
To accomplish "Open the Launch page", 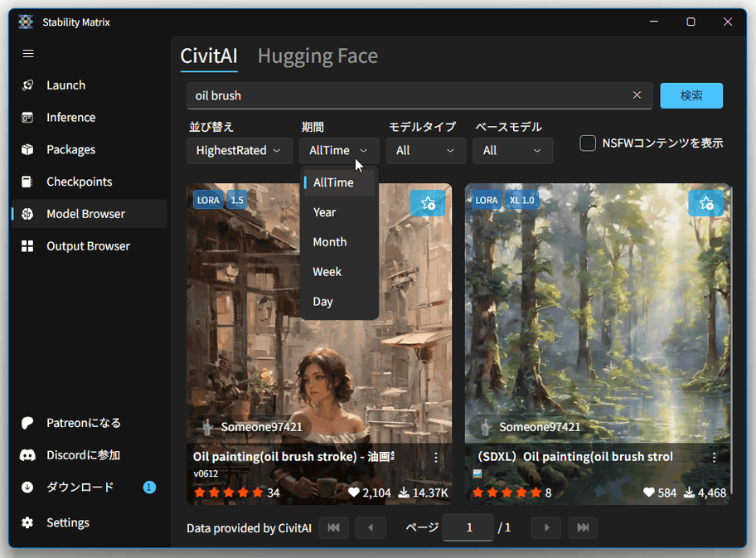I will [x=90, y=85].
